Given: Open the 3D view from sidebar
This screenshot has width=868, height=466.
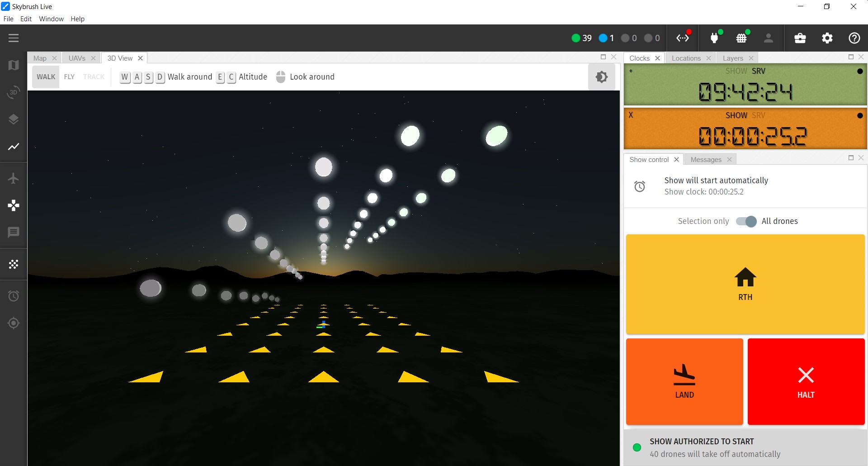Looking at the screenshot, I should (x=14, y=92).
